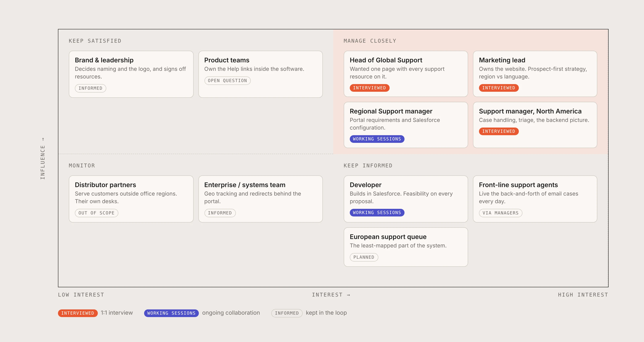This screenshot has height=342, width=644.
Task: Click the VIA MANAGERS tag
Action: click(501, 213)
